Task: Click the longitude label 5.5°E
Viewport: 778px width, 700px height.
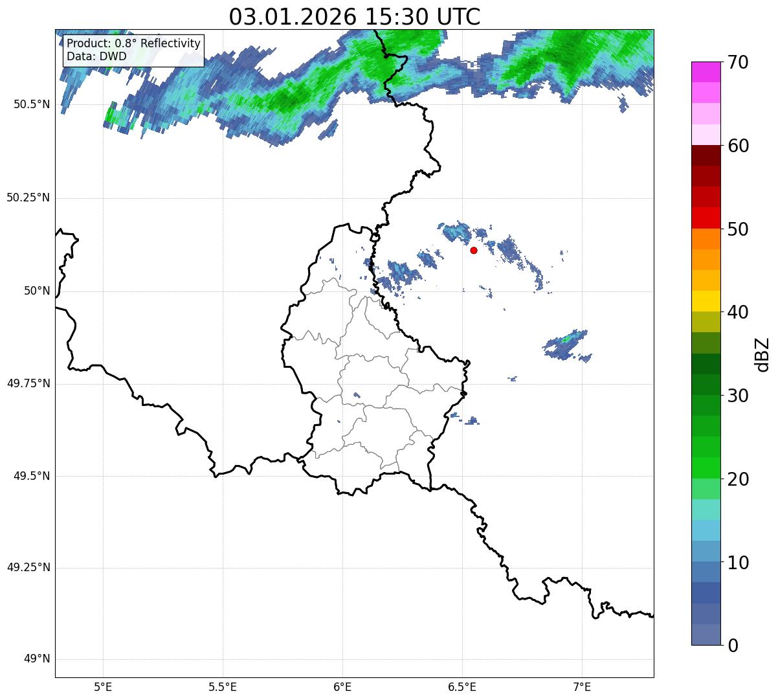Action: [223, 686]
